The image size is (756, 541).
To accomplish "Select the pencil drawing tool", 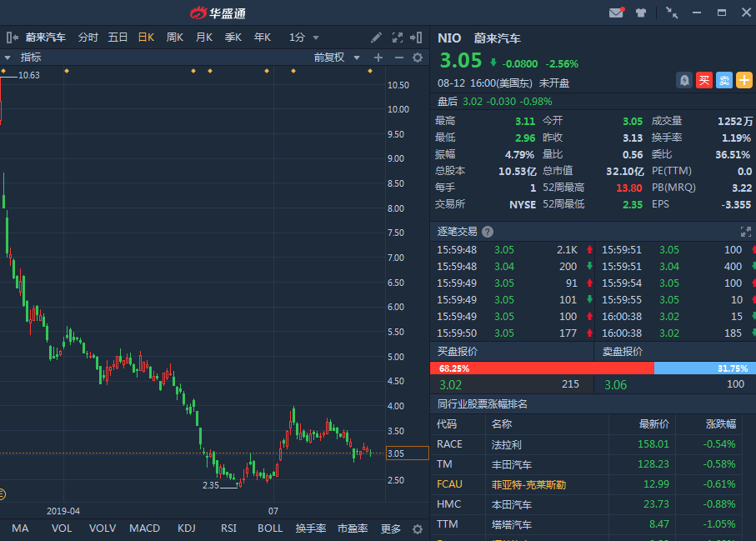I will [x=376, y=38].
